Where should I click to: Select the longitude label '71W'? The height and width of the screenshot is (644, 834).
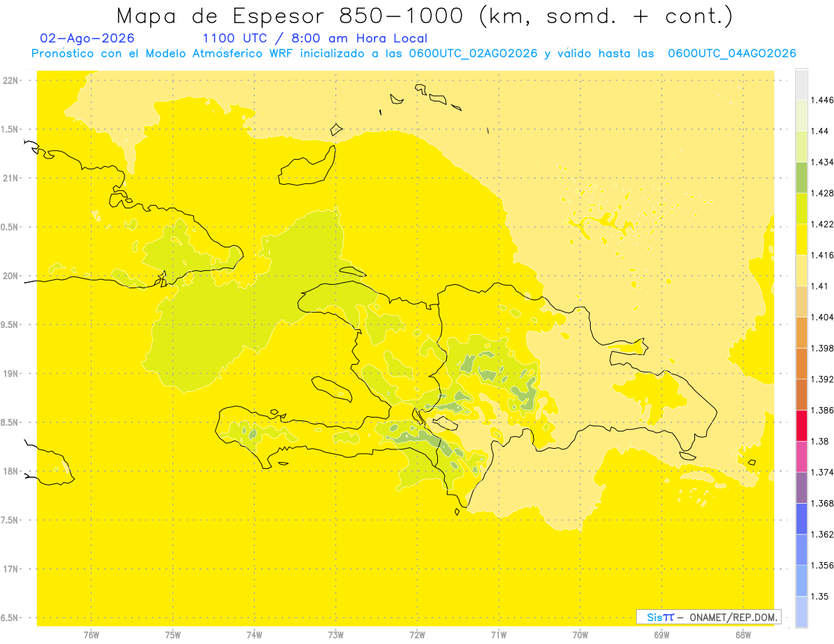498,635
